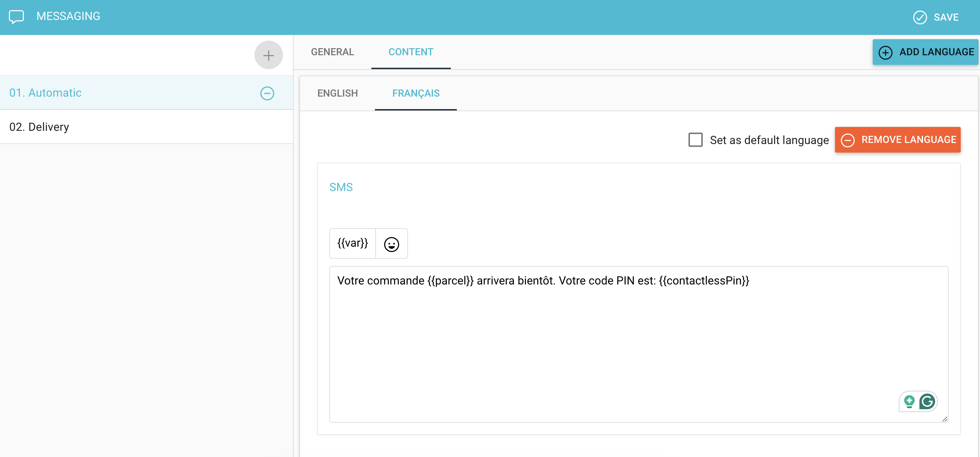
Task: Click the Add Language button
Action: tap(925, 52)
